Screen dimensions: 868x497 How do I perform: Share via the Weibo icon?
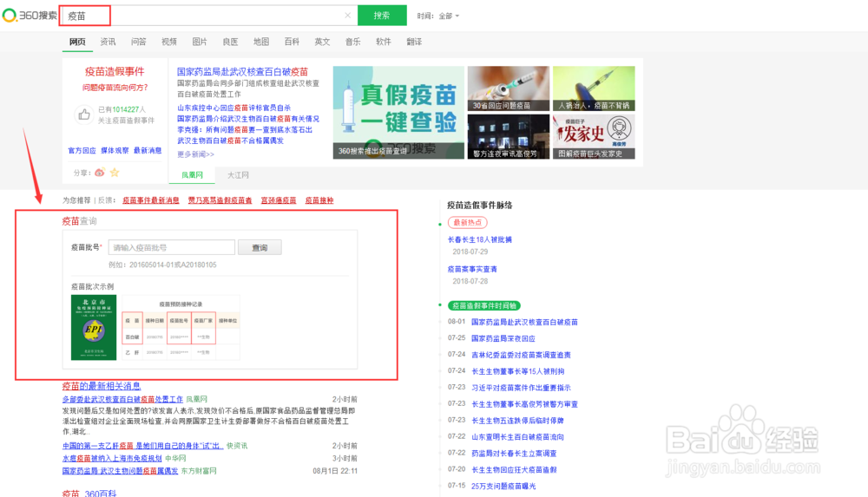(x=100, y=173)
